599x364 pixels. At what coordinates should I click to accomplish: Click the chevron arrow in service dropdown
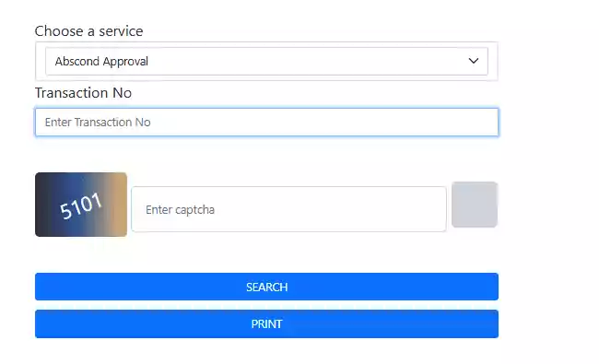coord(474,61)
